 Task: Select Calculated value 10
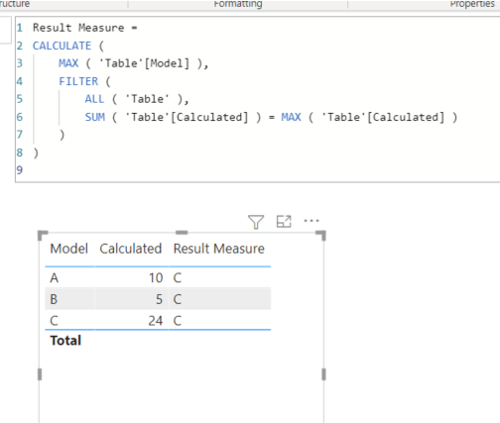[156, 278]
